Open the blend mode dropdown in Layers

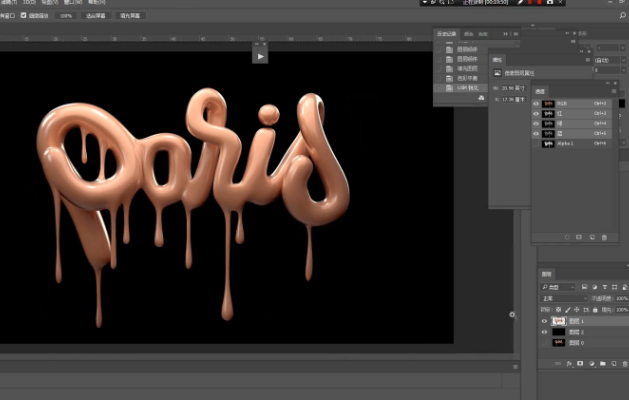pos(564,298)
